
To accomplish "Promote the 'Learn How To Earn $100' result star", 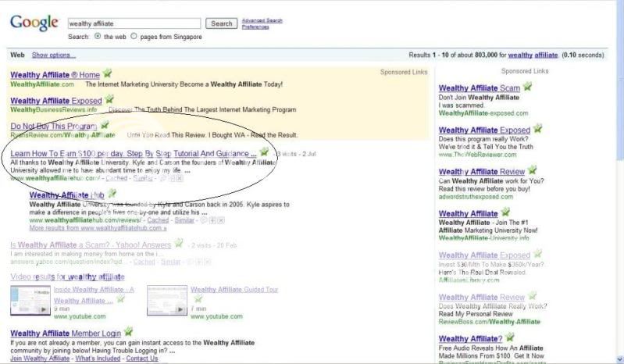I will (x=264, y=152).
